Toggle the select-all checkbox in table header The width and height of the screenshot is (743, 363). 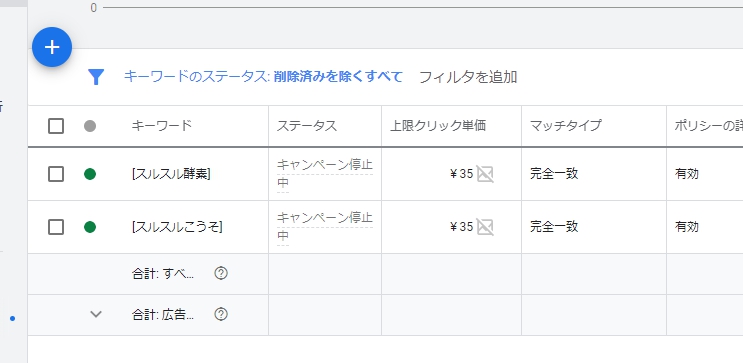point(56,126)
